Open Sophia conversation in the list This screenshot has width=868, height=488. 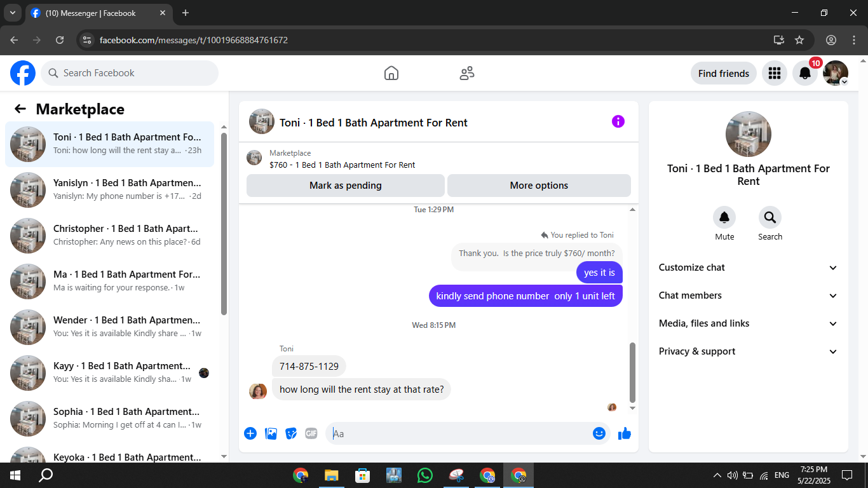point(109,419)
